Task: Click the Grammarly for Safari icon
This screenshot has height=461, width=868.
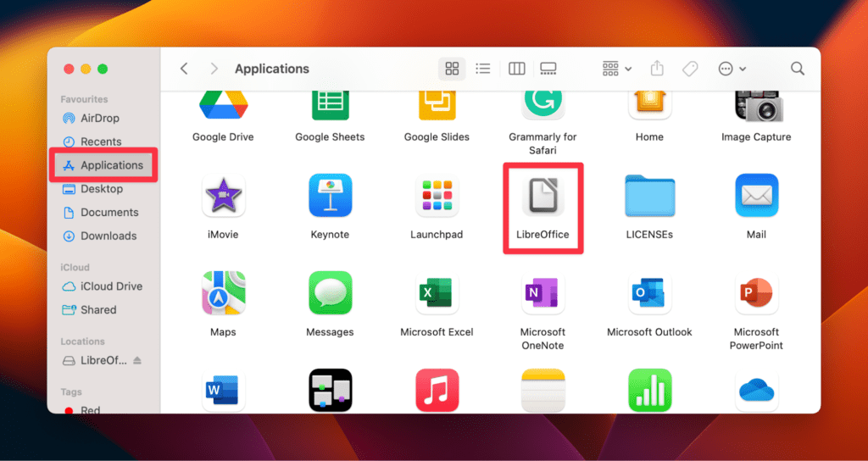Action: tap(542, 106)
